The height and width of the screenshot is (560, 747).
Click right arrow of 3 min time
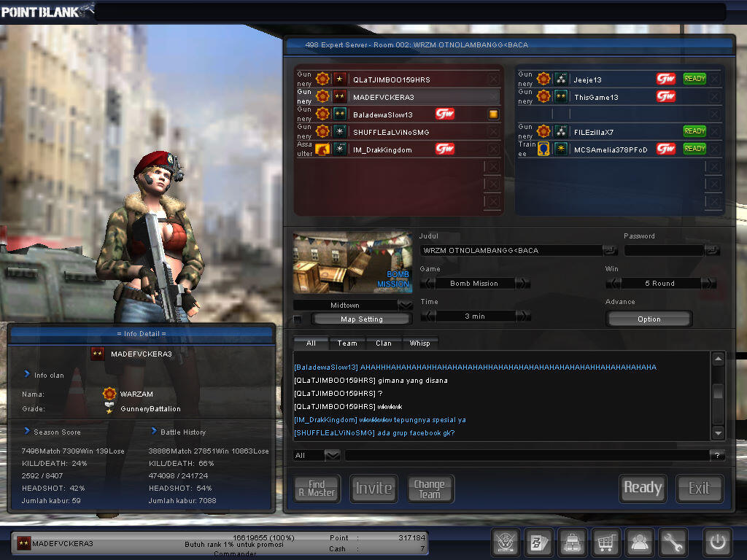click(x=522, y=316)
